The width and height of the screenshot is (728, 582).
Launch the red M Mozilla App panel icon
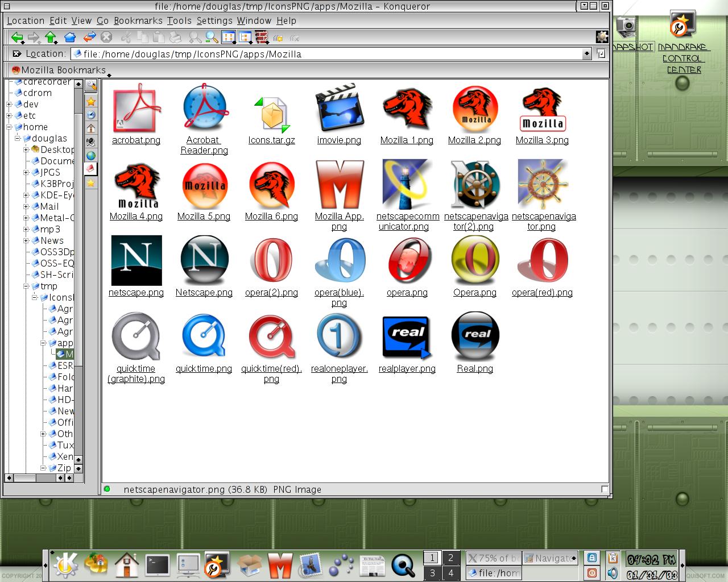280,566
